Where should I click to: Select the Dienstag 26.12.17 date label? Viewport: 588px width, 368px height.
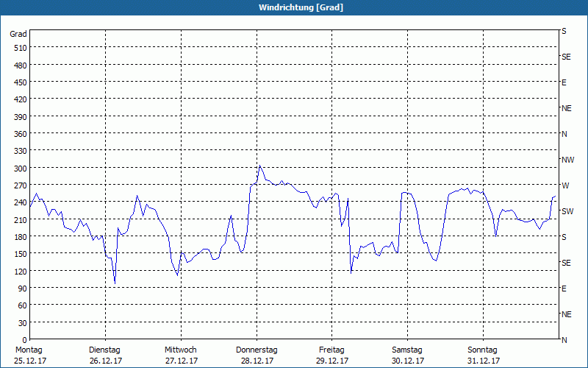pyautogui.click(x=105, y=355)
